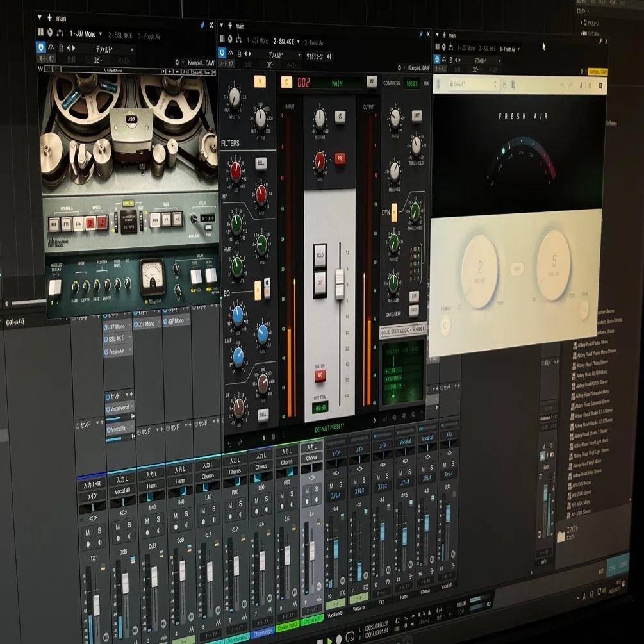Image resolution: width=644 pixels, height=644 pixels.
Task: Open routing icon in J37 window header
Action: (x=60, y=33)
